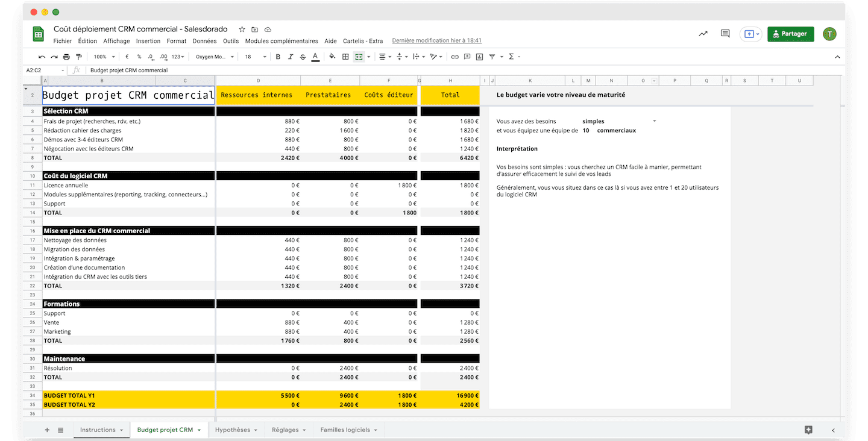Viewport: 868px width, 441px height.
Task: Open the Oxygen Mono font dropdown
Action: (x=215, y=57)
